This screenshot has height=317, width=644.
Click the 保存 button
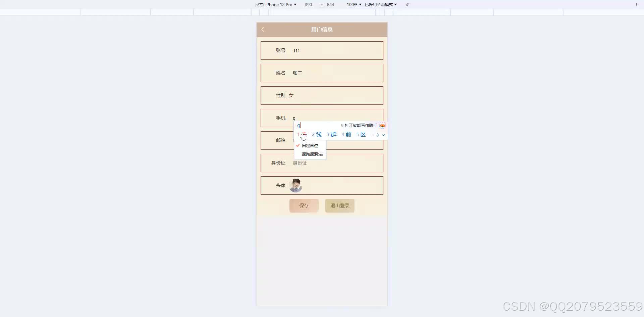click(x=304, y=206)
